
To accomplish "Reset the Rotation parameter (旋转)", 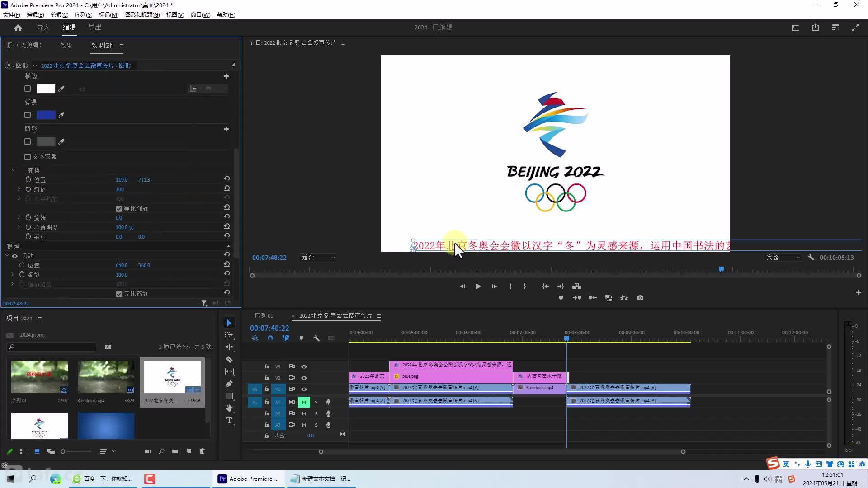I will click(x=227, y=217).
